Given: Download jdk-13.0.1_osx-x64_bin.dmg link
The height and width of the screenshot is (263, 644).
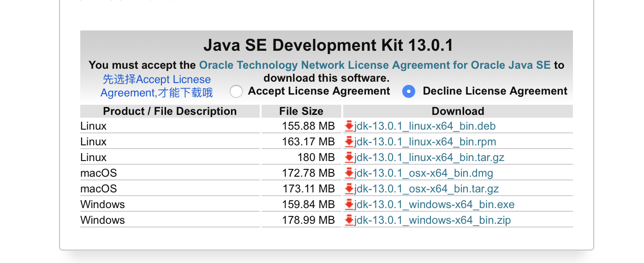Looking at the screenshot, I should coord(423,173).
